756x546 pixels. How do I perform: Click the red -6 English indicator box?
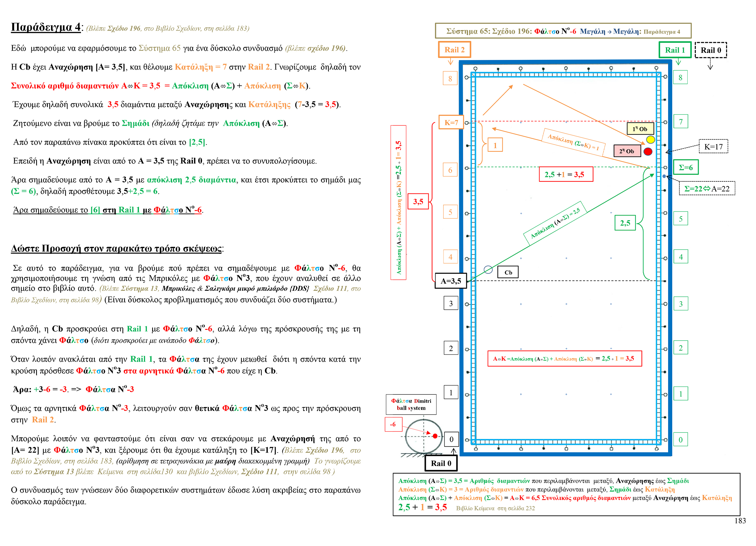[393, 424]
